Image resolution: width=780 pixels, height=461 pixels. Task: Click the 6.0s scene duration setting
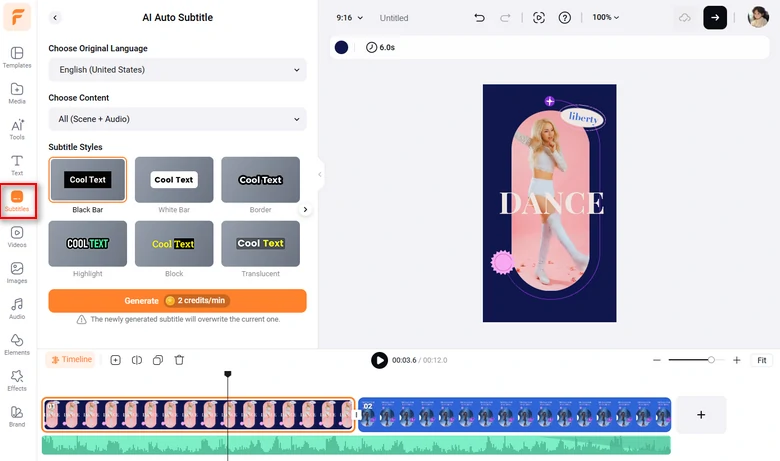click(381, 47)
